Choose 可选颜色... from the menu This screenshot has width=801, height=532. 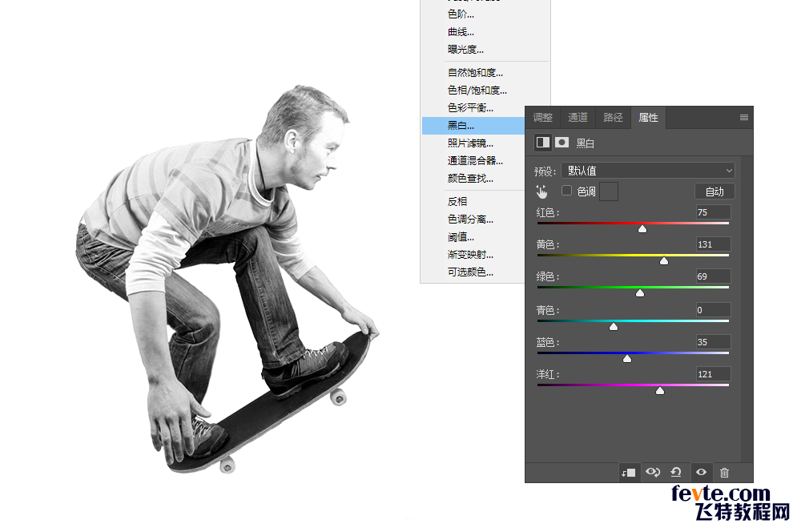point(473,272)
